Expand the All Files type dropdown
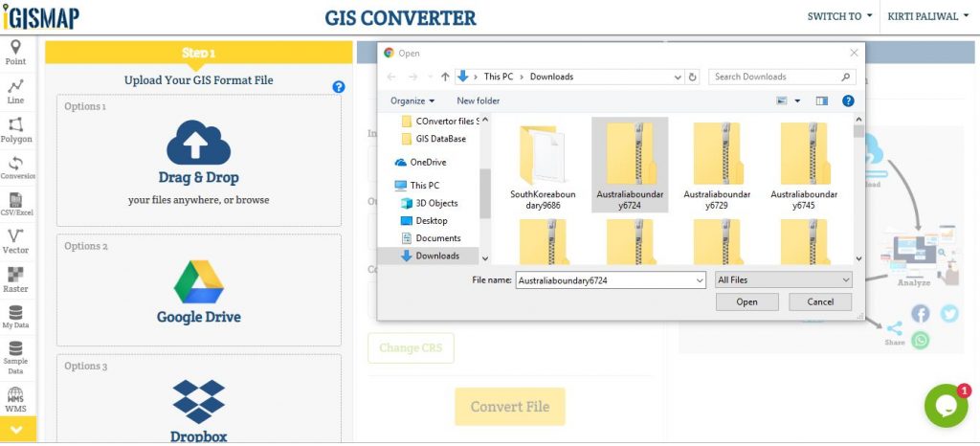Viewport: 980px width, 446px height. (784, 279)
